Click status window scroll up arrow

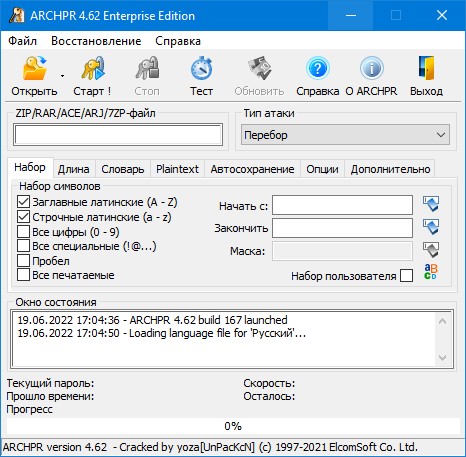pos(443,321)
